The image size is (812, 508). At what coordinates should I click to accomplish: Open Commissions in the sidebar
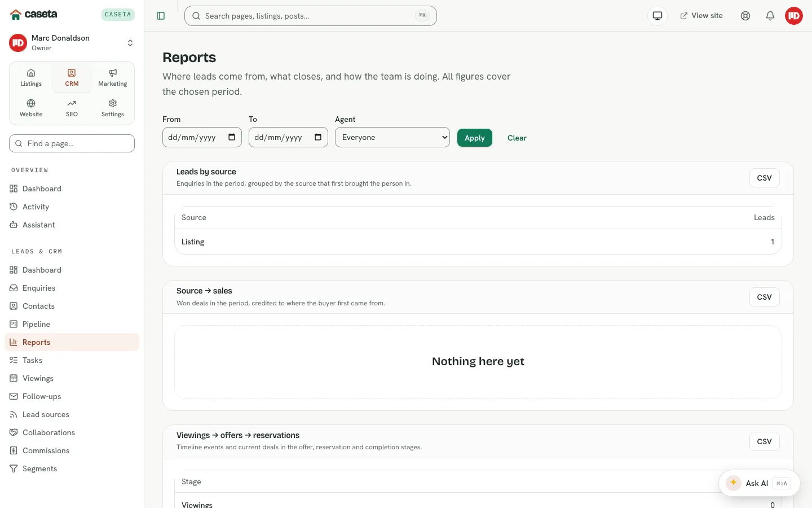pyautogui.click(x=72, y=450)
